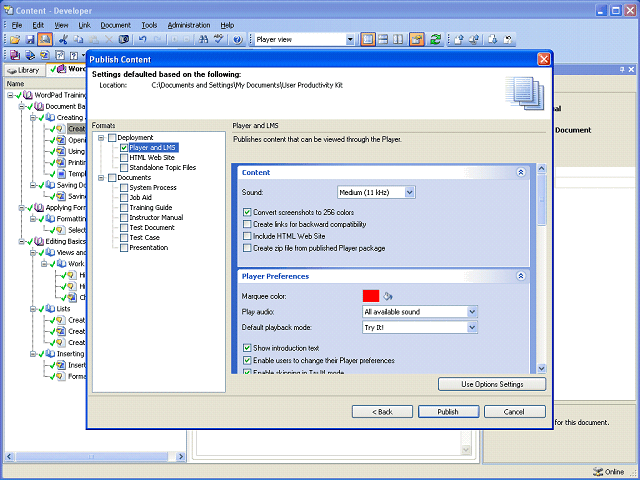Image resolution: width=640 pixels, height=480 pixels.
Task: Click the Undo arrow icon
Action: 142,40
